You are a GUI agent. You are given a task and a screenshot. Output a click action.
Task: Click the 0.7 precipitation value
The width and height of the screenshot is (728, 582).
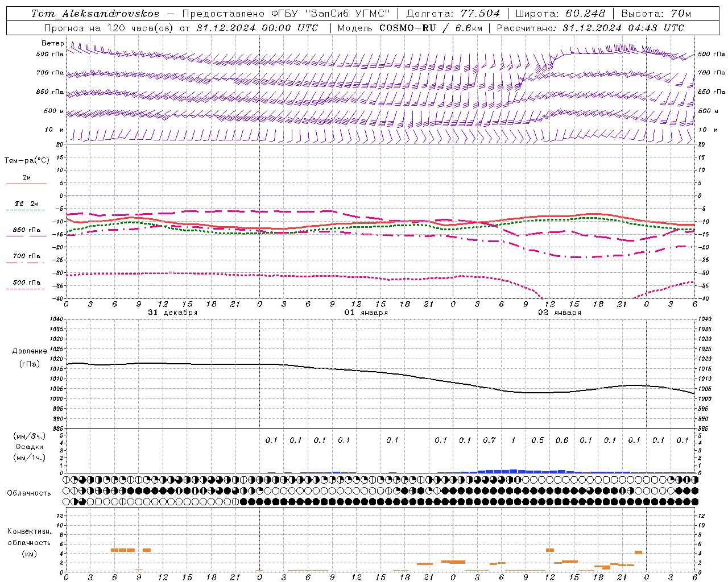pos(489,440)
